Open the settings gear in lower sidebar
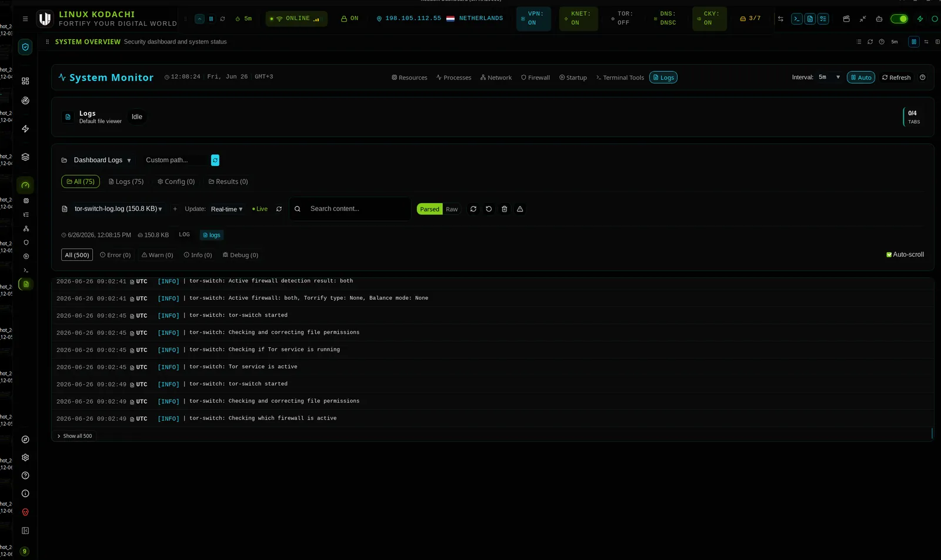The width and height of the screenshot is (941, 560). pos(25,458)
